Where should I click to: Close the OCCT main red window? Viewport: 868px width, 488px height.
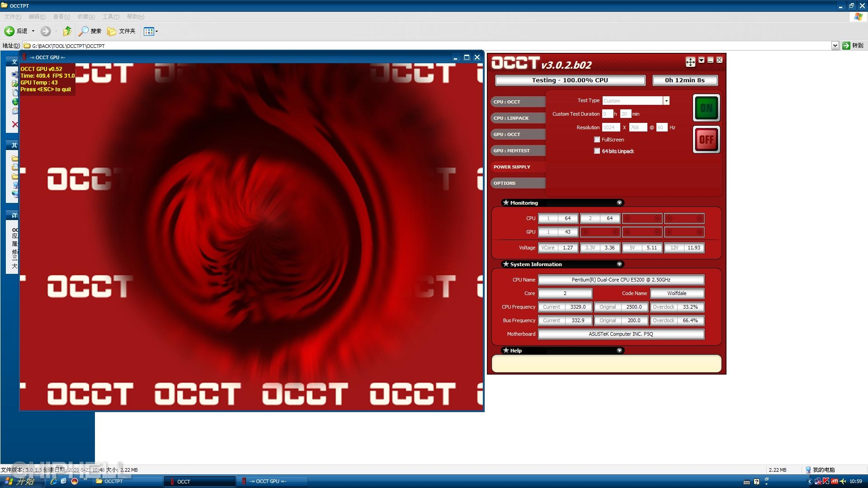pyautogui.click(x=719, y=60)
